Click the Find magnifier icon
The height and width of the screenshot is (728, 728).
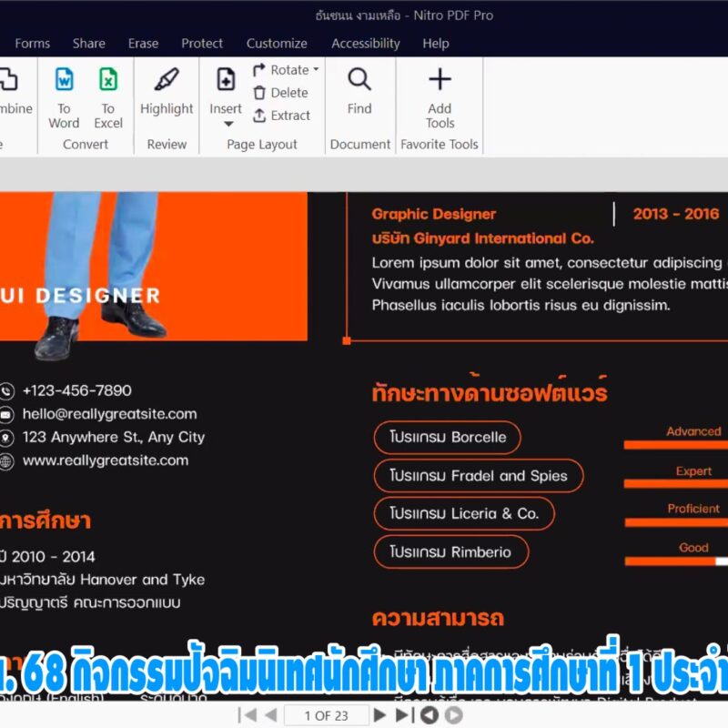coord(359,81)
